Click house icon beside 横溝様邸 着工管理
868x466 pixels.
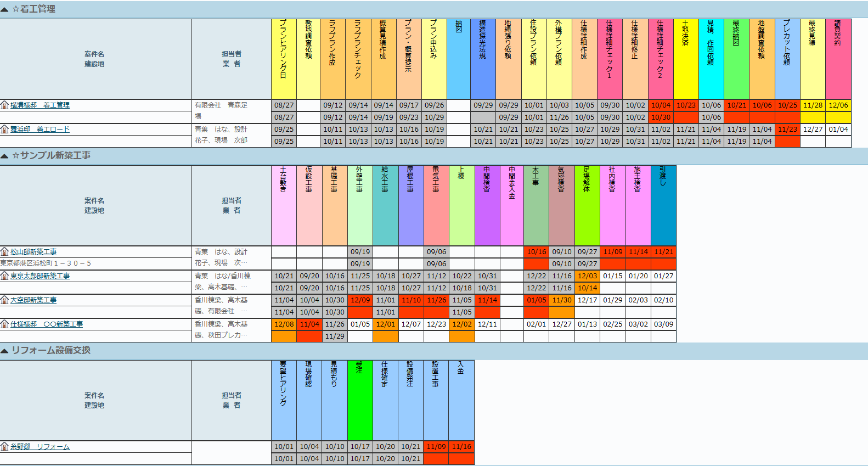(4, 105)
